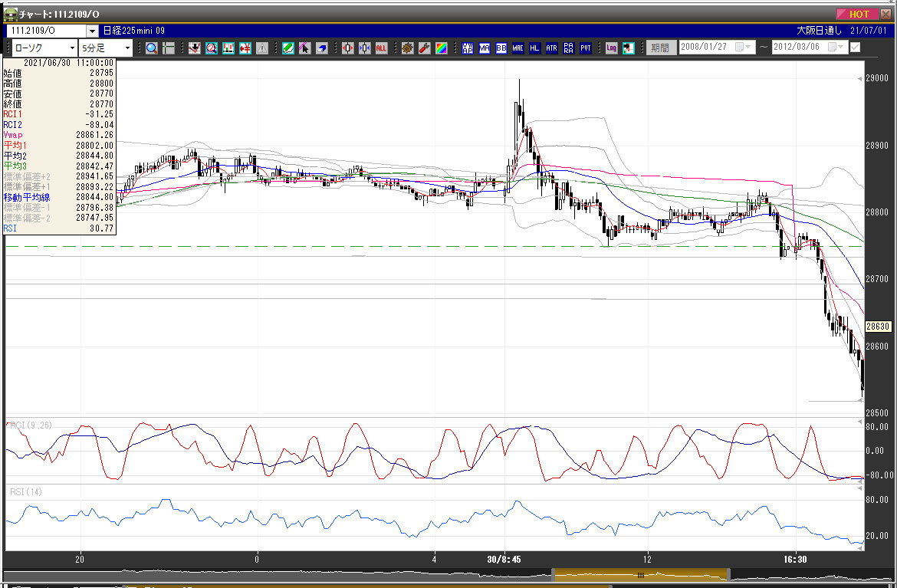Click the 移動平均線 row in the data panel
This screenshot has width=897, height=588.
(x=59, y=197)
